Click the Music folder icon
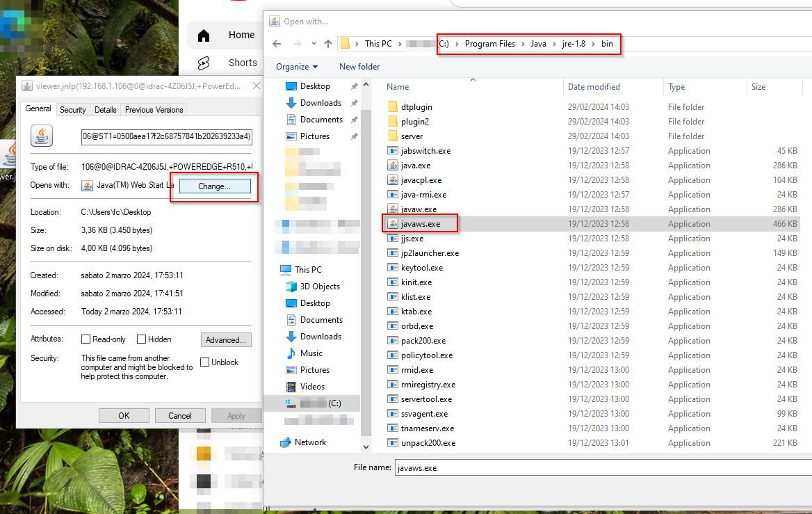 pyautogui.click(x=291, y=353)
